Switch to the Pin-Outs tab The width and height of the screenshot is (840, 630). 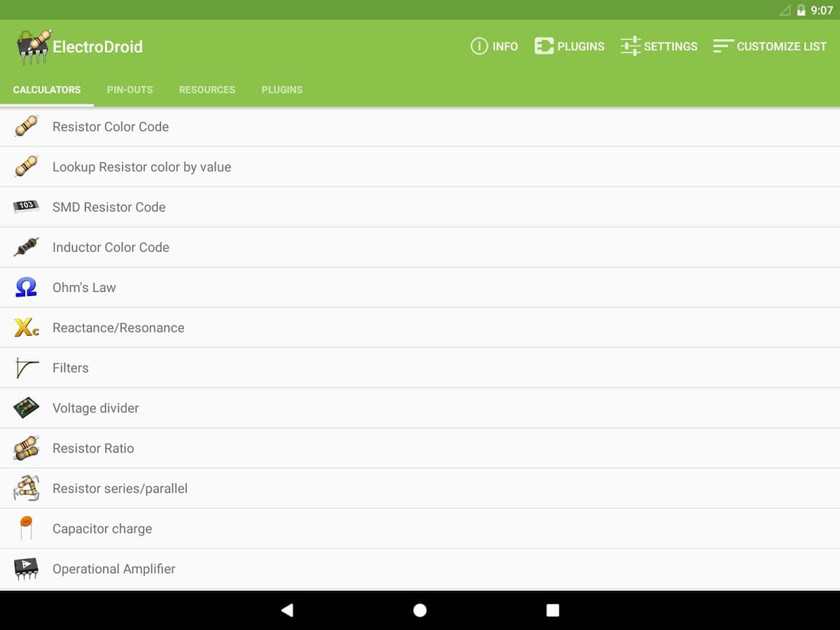[x=129, y=90]
